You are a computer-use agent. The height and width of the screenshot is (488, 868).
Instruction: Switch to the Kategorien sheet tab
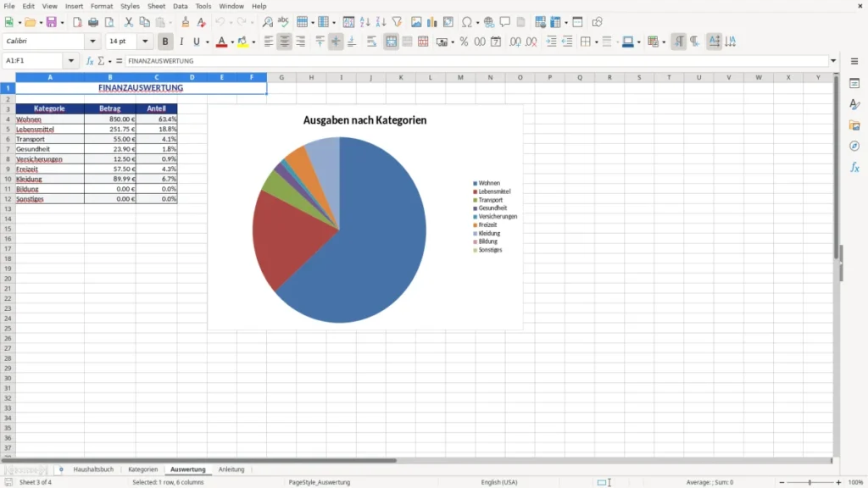(142, 469)
